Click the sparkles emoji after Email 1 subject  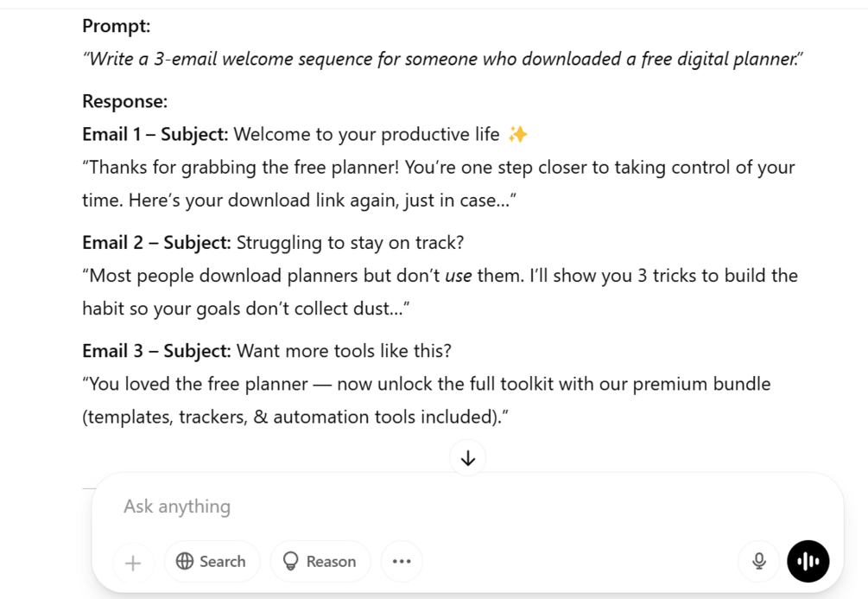517,134
